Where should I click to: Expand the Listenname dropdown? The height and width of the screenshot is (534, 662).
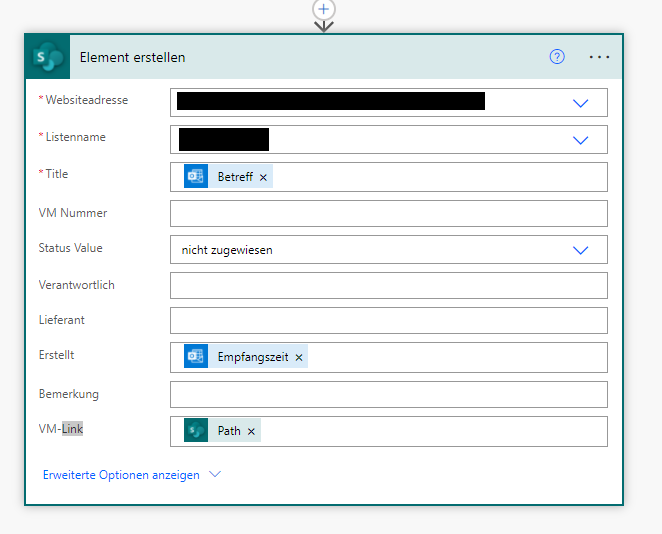[x=581, y=140]
